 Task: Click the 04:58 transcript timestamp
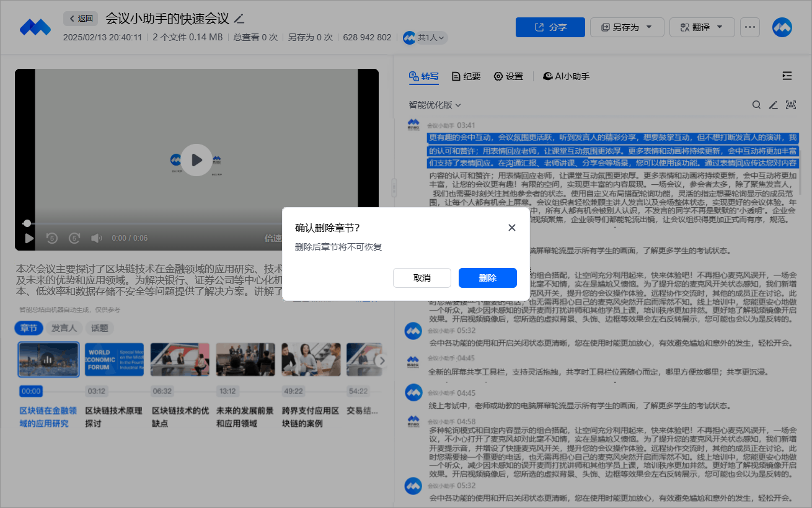click(x=466, y=422)
